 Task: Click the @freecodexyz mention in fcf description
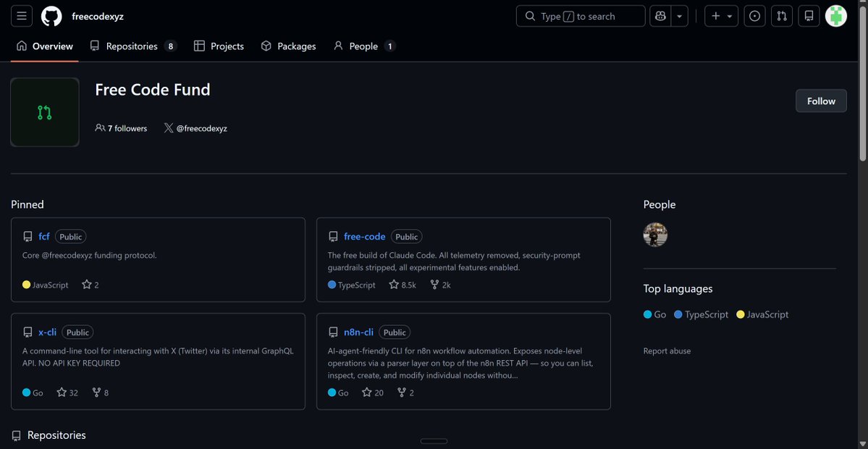click(x=69, y=256)
